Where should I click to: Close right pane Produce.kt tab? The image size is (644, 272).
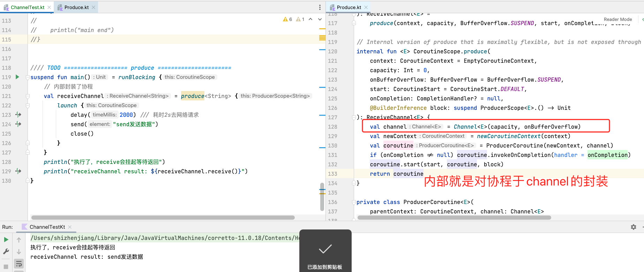tap(366, 7)
